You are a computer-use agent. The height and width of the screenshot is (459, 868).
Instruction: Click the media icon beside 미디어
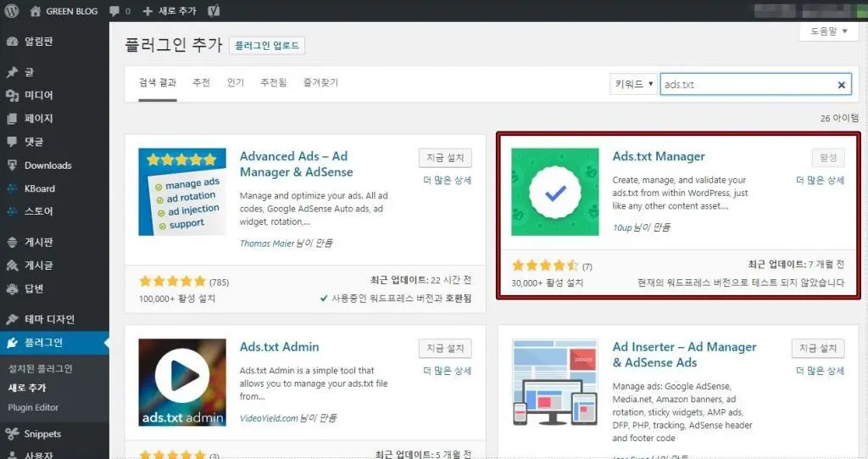coord(12,95)
